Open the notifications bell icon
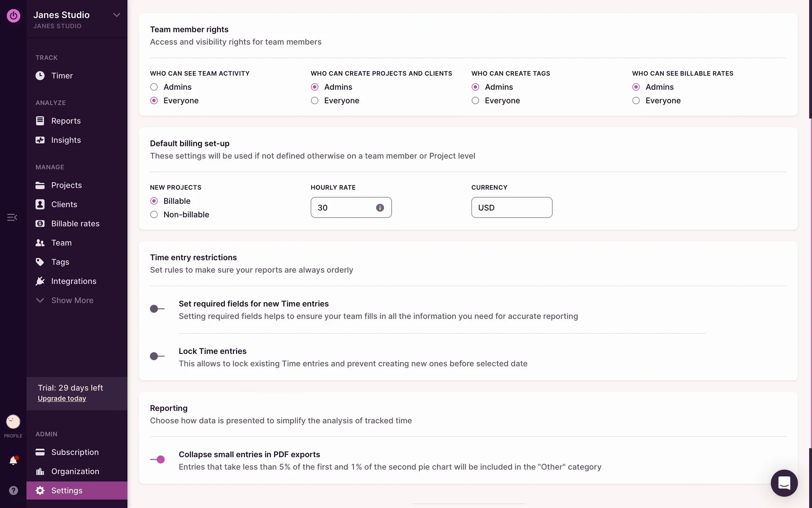 click(13, 461)
